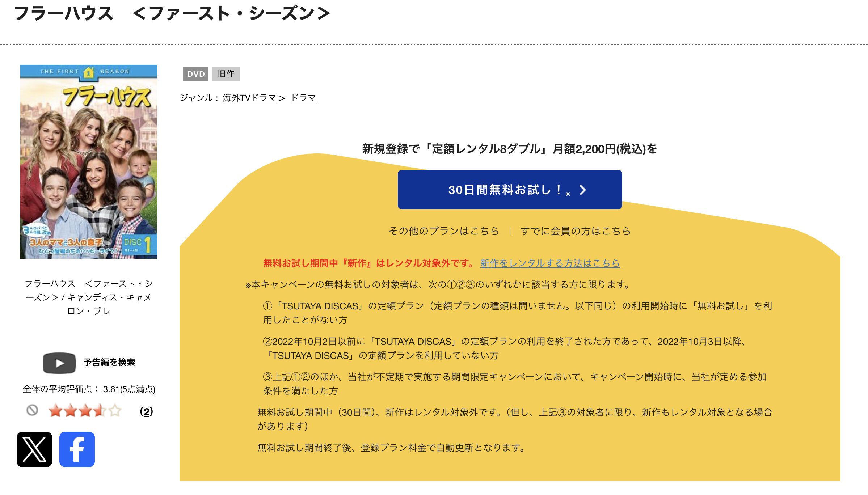Rate five stars on the last star

click(x=115, y=411)
